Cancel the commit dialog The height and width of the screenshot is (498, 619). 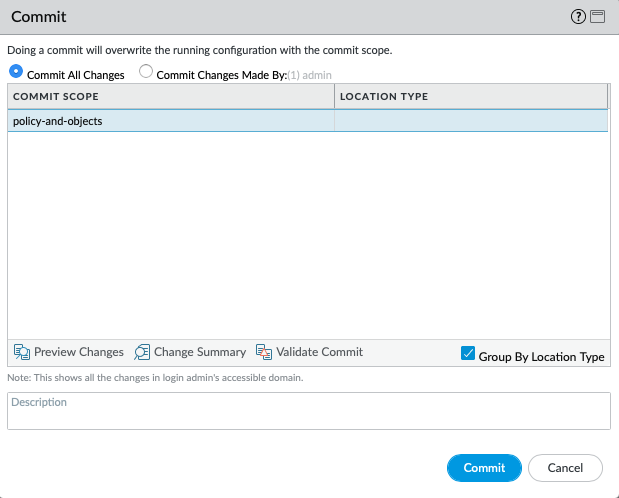[565, 467]
